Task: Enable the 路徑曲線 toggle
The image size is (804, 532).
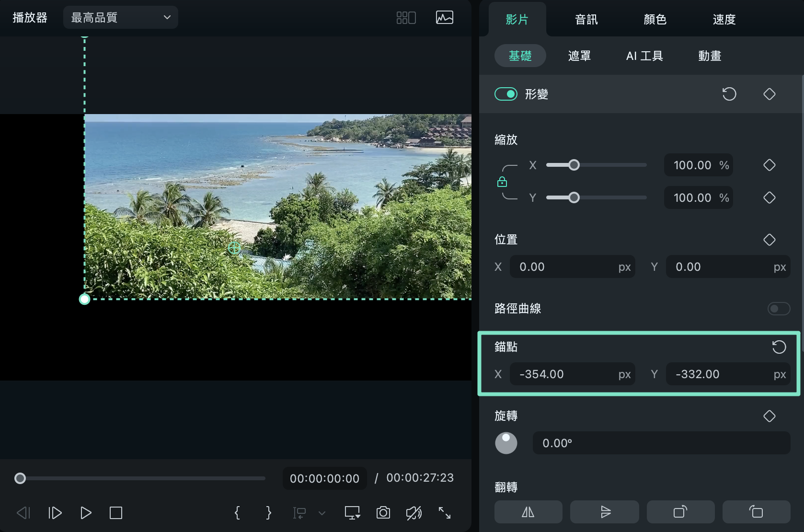Action: [778, 309]
